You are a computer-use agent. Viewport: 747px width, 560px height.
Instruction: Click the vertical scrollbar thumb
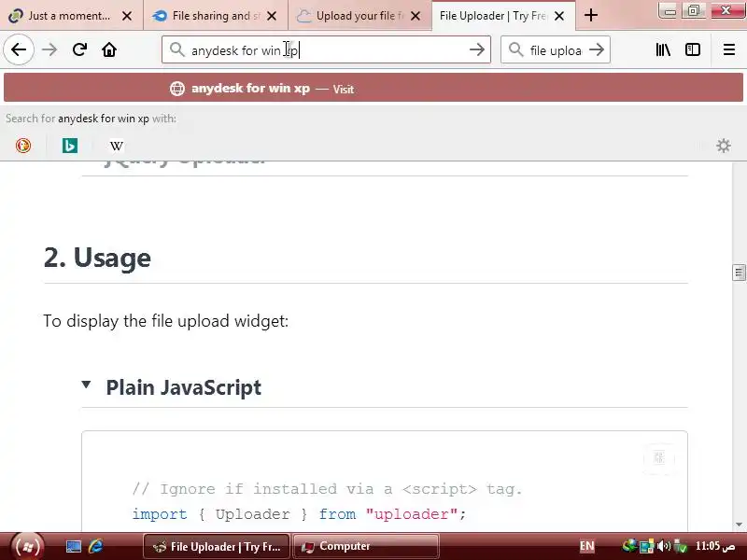(x=739, y=273)
